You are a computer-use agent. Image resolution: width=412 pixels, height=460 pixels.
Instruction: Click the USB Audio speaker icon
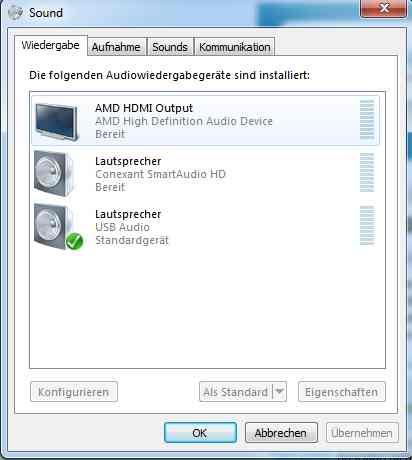click(x=54, y=226)
